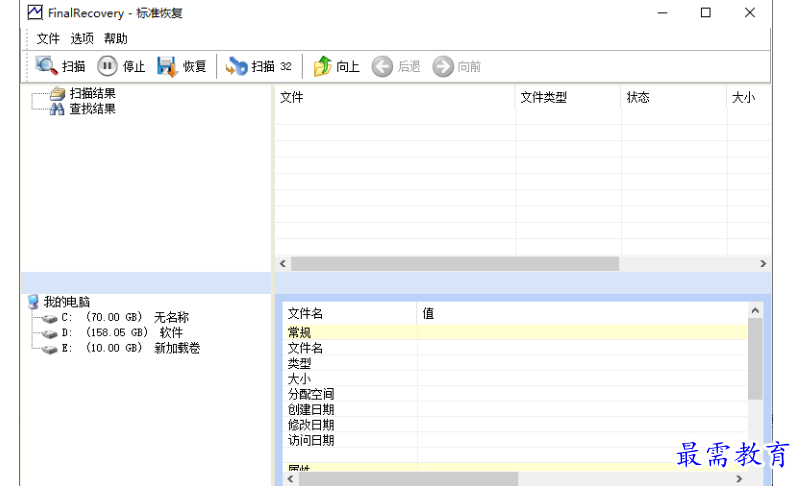The height and width of the screenshot is (486, 798).
Task: Select the 文件名 row under the 常规 section
Action: [515, 348]
